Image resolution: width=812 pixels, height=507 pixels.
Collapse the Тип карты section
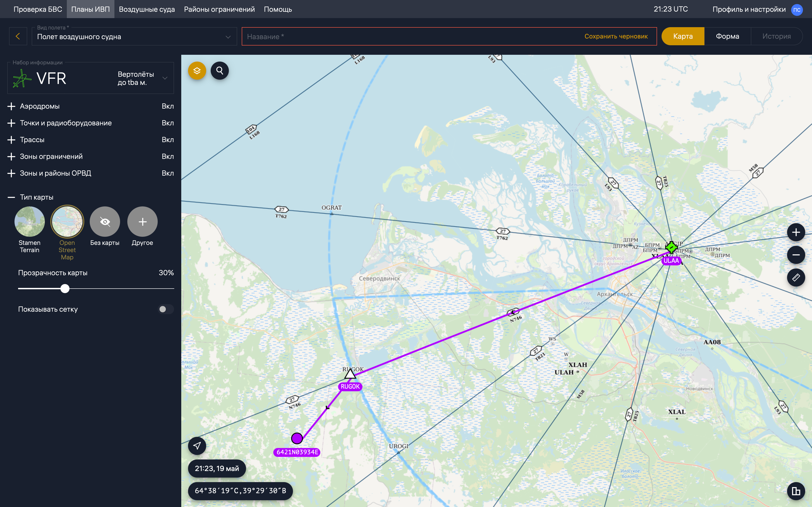click(x=11, y=197)
